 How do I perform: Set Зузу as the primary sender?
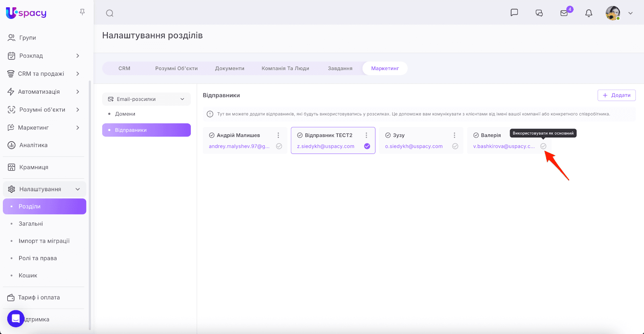tap(455, 146)
